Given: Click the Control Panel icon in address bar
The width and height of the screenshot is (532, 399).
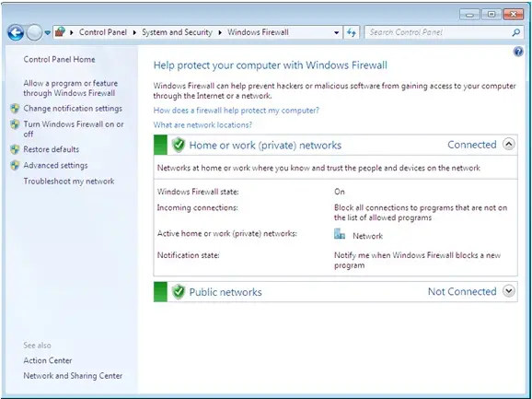Looking at the screenshot, I should tap(60, 32).
